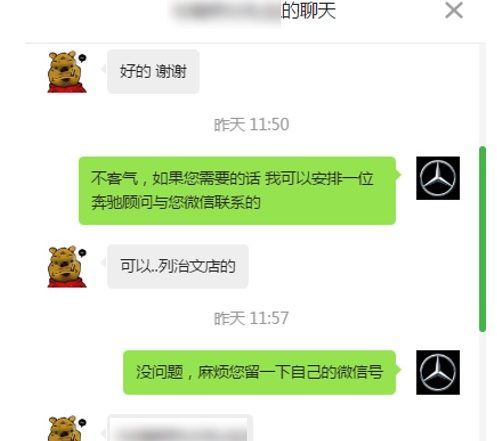This screenshot has width=497, height=441.
Task: Close the chat history window
Action: click(454, 10)
